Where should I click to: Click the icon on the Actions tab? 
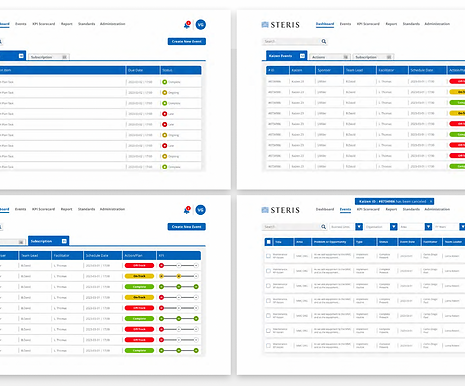tap(346, 57)
